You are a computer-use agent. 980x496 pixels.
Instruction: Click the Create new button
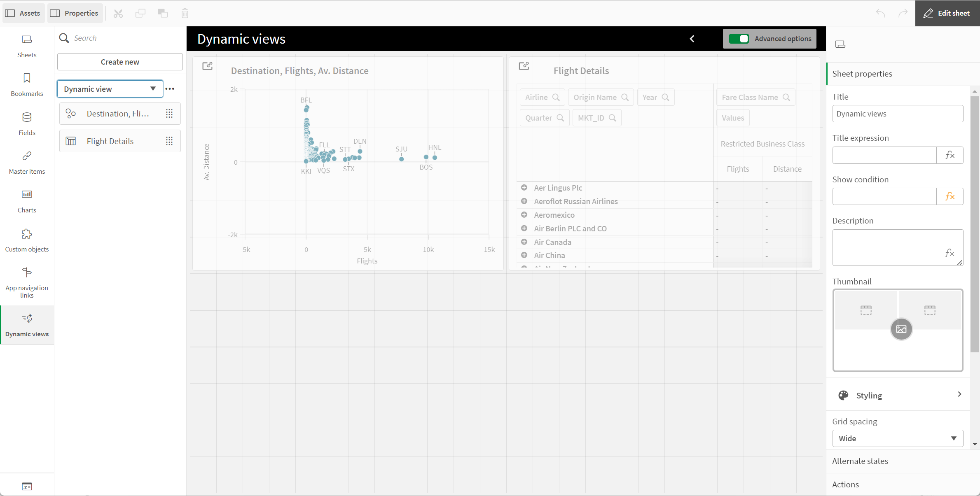tap(119, 61)
